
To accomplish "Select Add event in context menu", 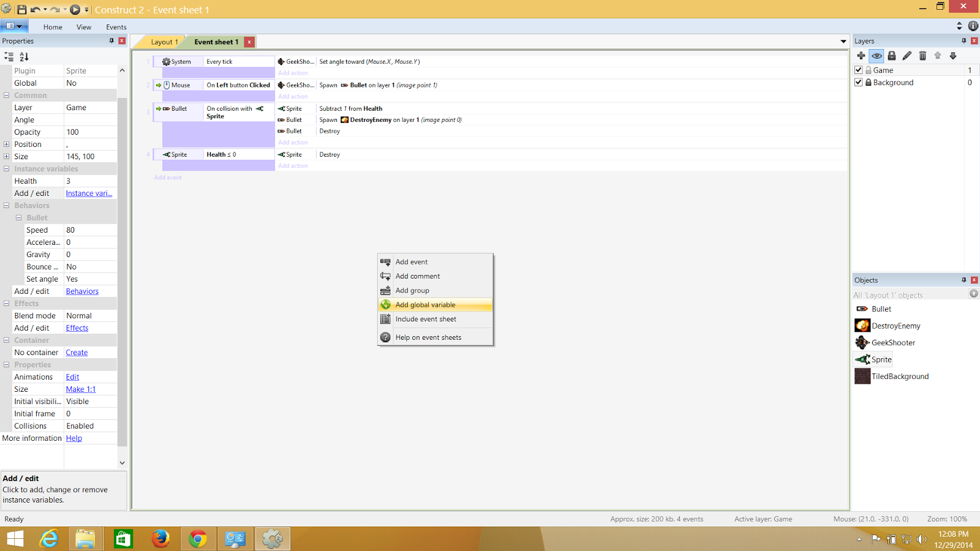I will pos(435,262).
